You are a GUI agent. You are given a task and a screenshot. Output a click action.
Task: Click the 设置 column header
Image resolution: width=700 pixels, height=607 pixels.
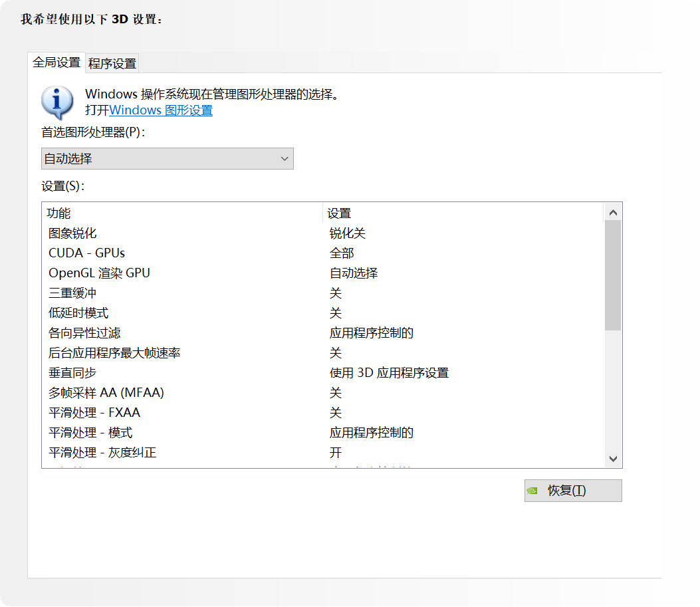463,213
